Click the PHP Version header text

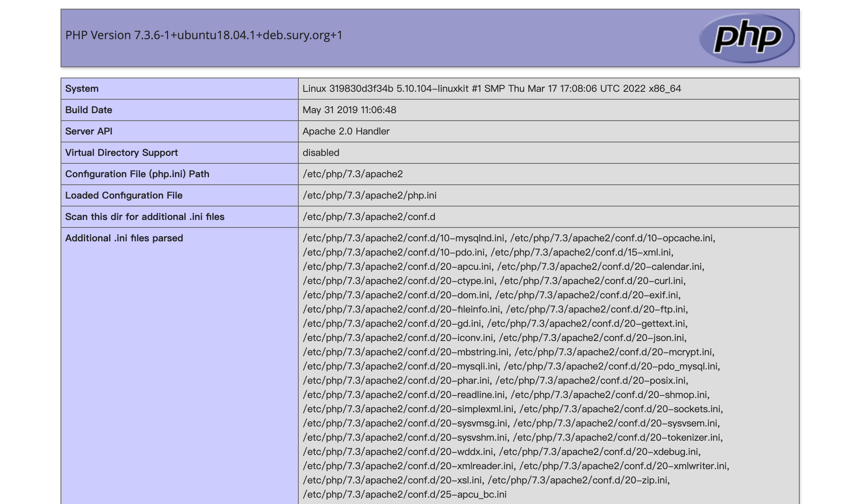click(x=204, y=35)
